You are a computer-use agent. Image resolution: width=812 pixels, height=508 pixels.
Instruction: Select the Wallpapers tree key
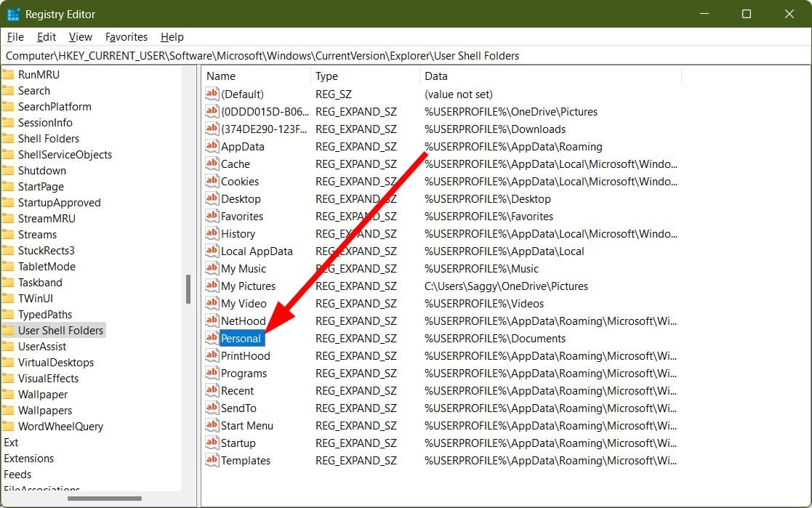click(45, 410)
